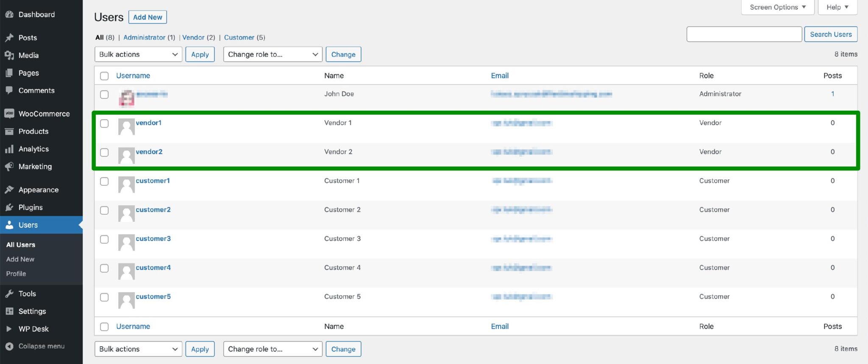The width and height of the screenshot is (868, 364).
Task: Click the Posts pushpin icon
Action: pos(9,38)
